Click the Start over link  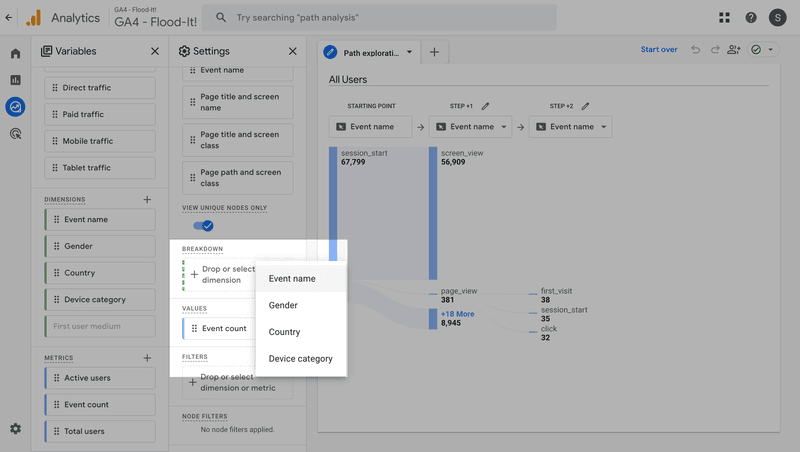click(x=659, y=50)
